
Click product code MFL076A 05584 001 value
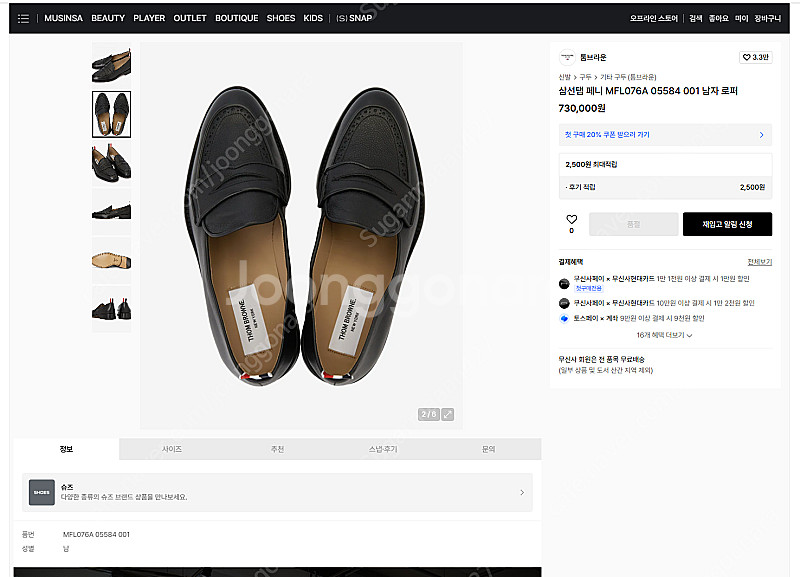(96, 535)
